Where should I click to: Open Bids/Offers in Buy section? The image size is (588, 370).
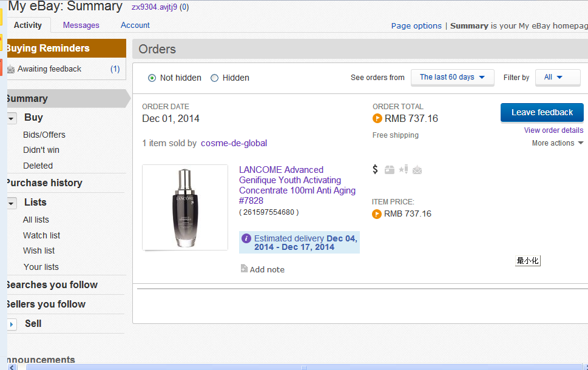(x=44, y=135)
